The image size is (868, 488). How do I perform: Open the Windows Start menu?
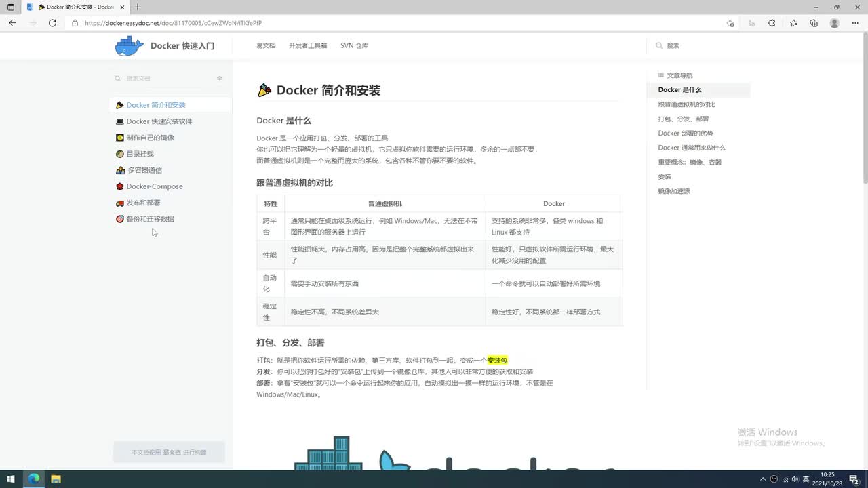11,479
